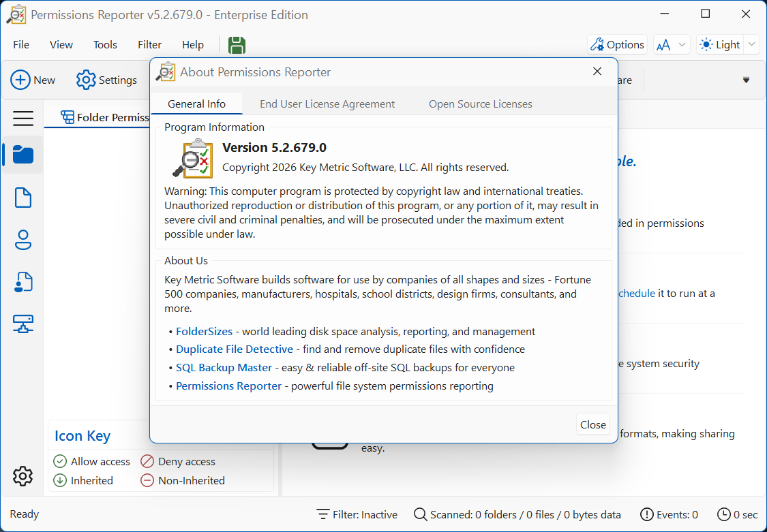Open the SQL Backup Master link
Viewport: 767px width, 532px height.
(x=224, y=367)
